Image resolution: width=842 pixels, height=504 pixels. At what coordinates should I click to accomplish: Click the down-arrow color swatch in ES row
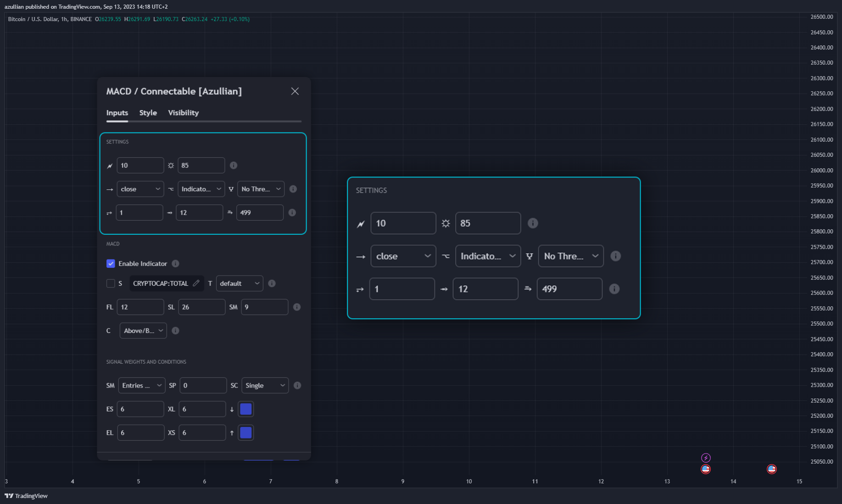pos(246,409)
